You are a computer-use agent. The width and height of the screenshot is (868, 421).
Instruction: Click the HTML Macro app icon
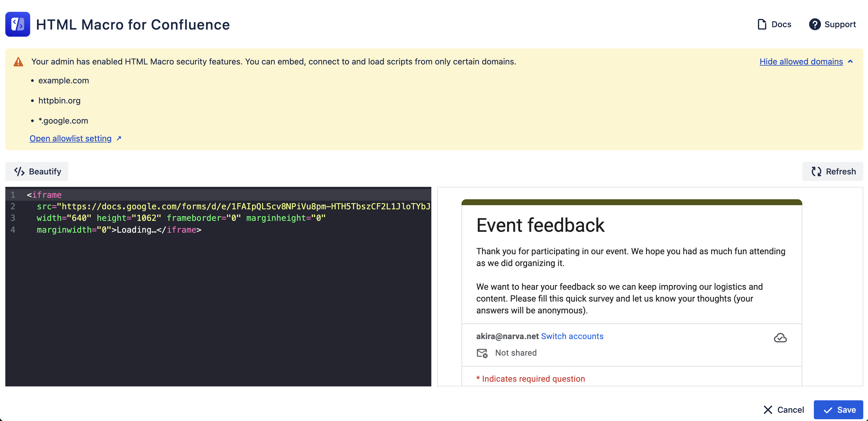[x=18, y=24]
